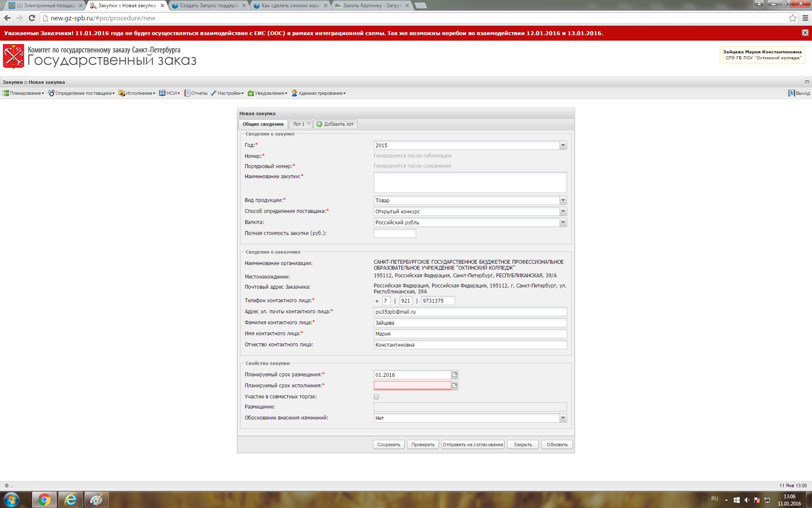Click the Наименование закупки text area

(470, 182)
